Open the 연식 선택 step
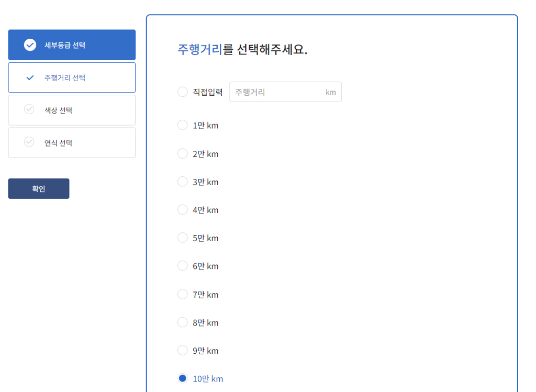 (x=72, y=143)
